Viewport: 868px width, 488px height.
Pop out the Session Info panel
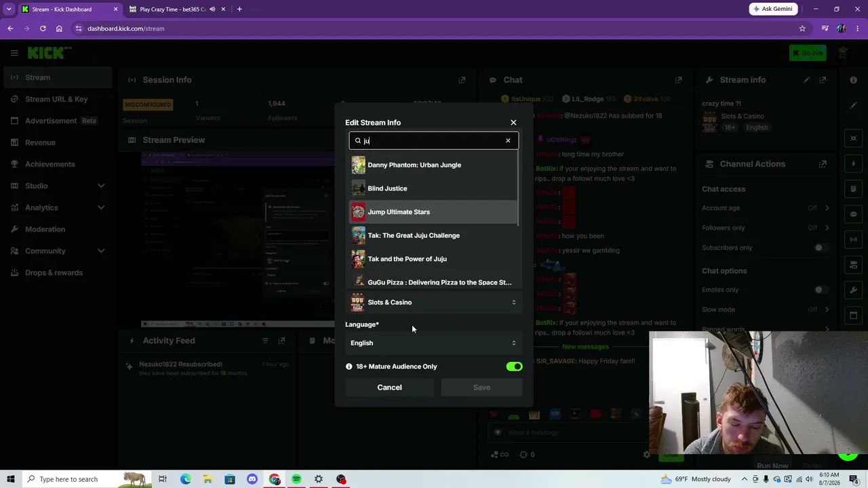click(x=462, y=80)
